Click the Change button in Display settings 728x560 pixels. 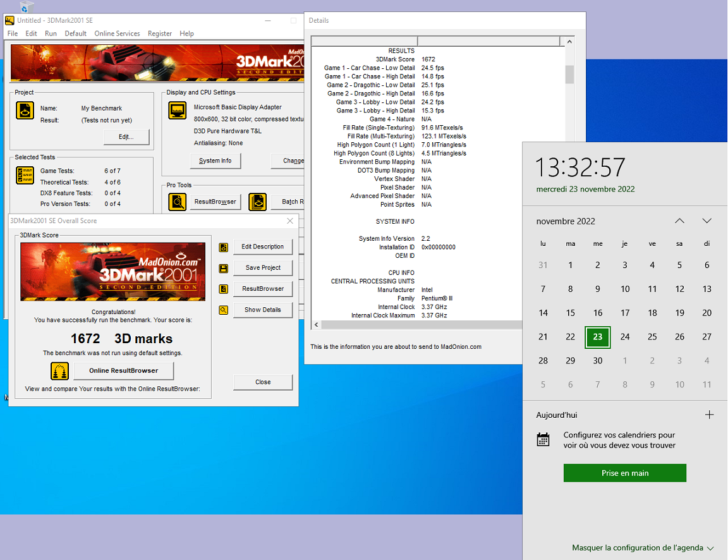click(288, 161)
